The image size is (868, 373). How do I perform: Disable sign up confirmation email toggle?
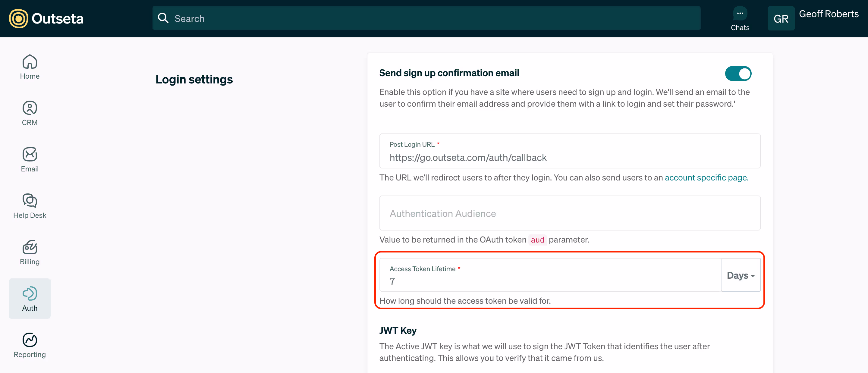tap(738, 74)
